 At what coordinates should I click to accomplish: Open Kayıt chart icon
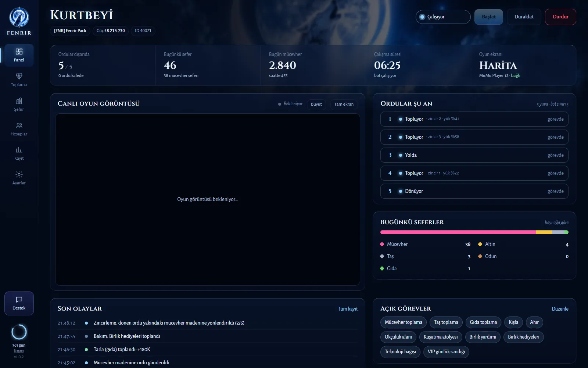(19, 150)
